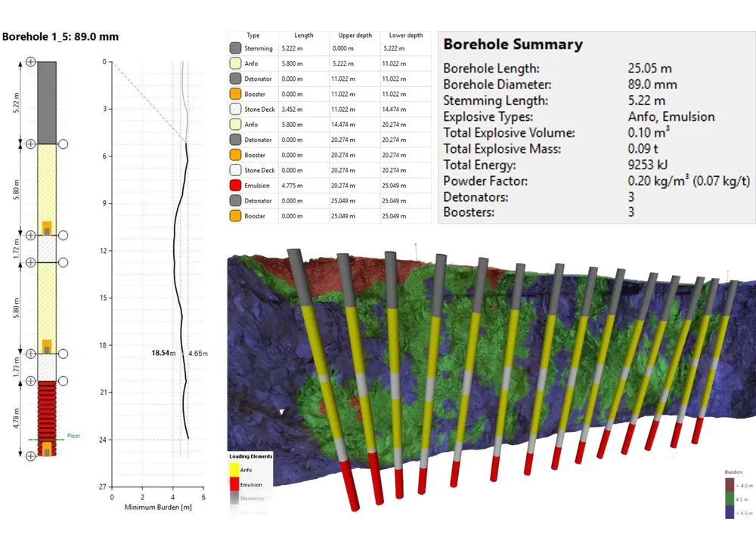756x550 pixels.
Task: Click the Borehole Summary heading
Action: pos(513,45)
